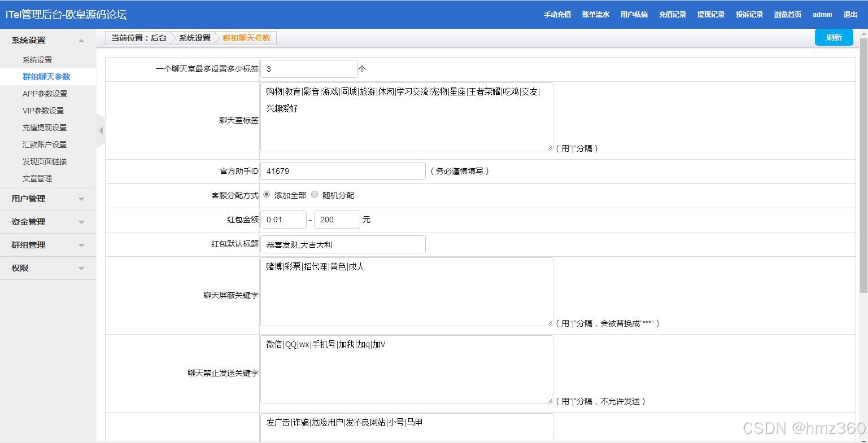View 提现记录 records
Image resolution: width=868 pixels, height=443 pixels.
tap(710, 14)
